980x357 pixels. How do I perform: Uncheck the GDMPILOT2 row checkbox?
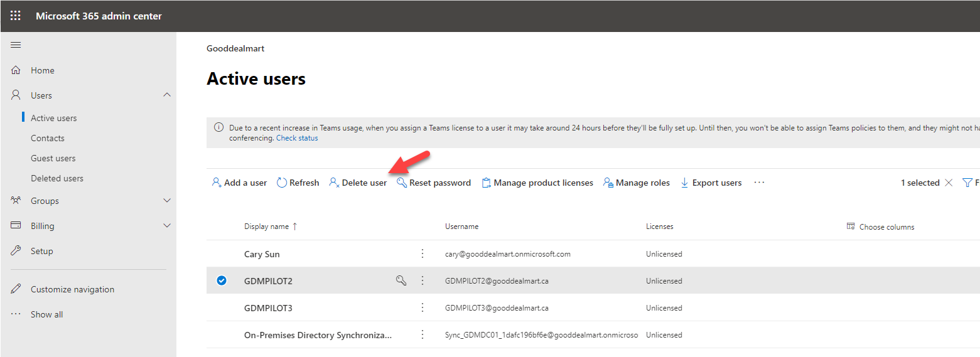click(221, 280)
